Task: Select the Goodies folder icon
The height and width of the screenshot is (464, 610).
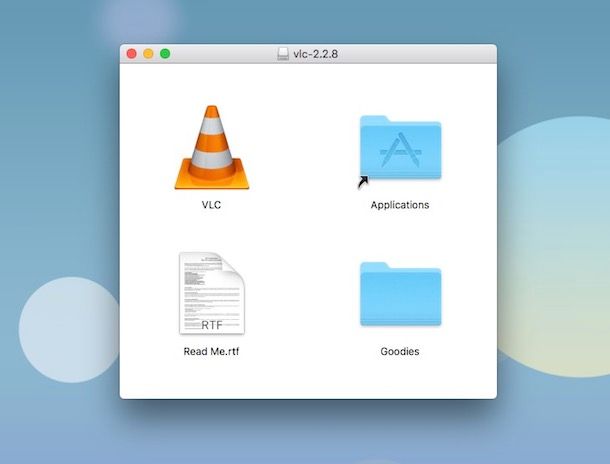Action: (x=400, y=294)
